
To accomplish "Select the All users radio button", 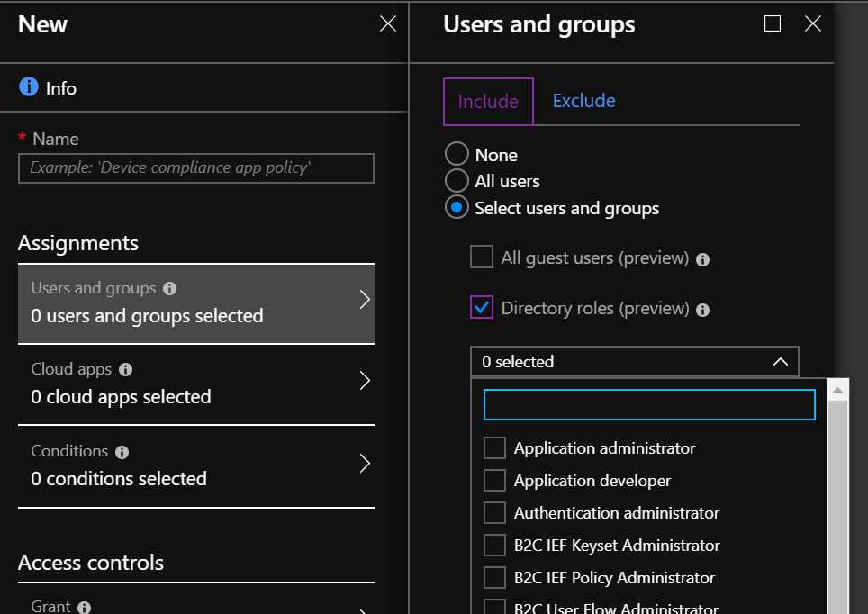I will click(457, 181).
